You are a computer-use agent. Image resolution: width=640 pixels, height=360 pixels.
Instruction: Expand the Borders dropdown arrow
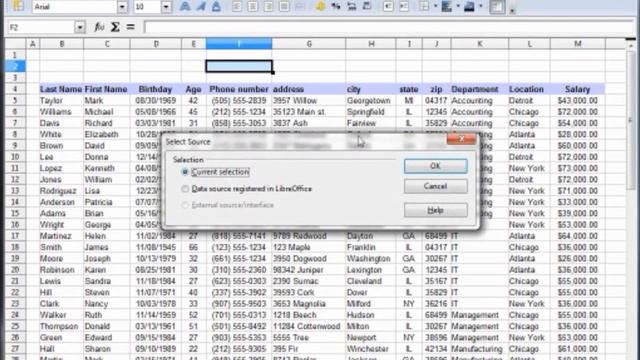pos(435,7)
